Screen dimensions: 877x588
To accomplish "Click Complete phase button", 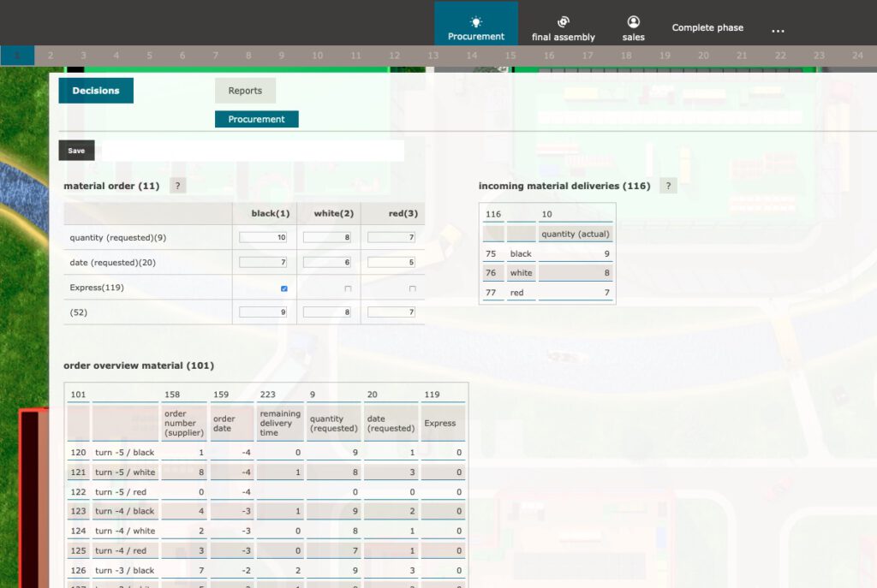I will [707, 27].
